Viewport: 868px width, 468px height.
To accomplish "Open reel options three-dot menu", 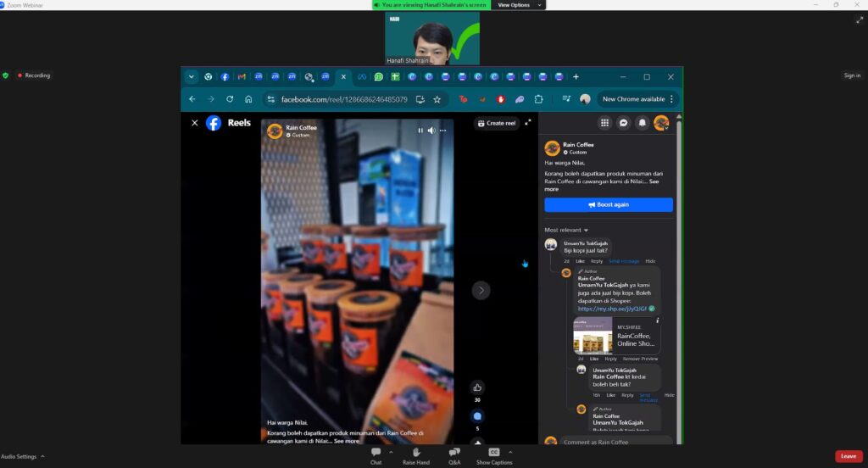I will (442, 131).
